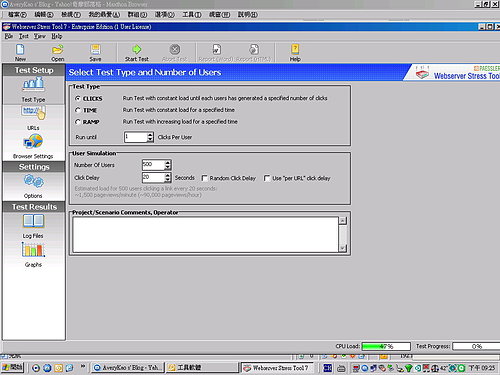Screen dimensions: 500x375
Task: Click the Number Of Users input field
Action: 153,164
